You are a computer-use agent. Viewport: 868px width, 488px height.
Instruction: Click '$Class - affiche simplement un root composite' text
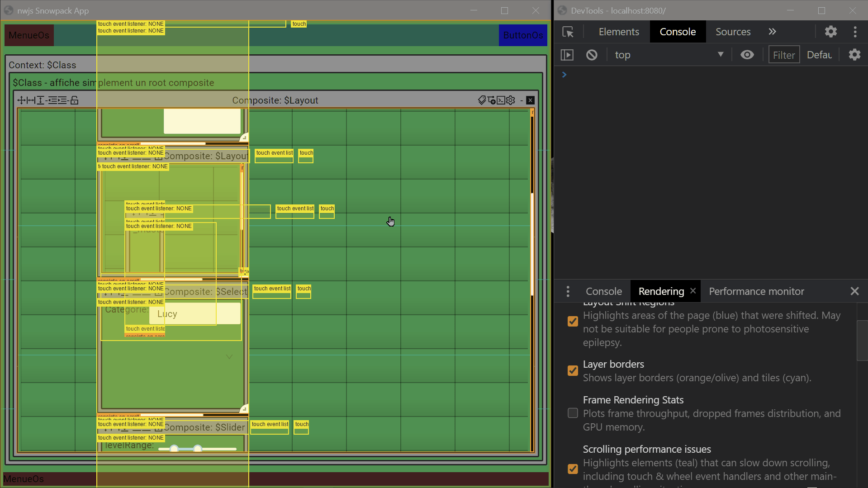pos(113,83)
